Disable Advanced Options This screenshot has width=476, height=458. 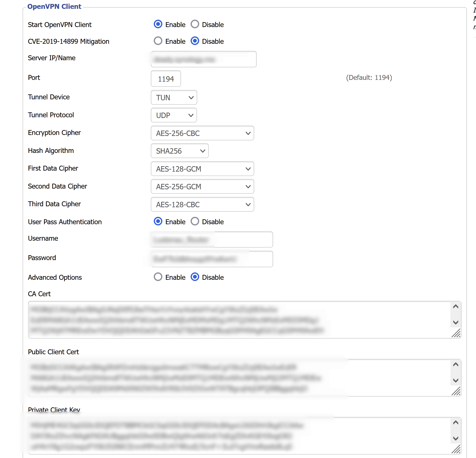195,277
